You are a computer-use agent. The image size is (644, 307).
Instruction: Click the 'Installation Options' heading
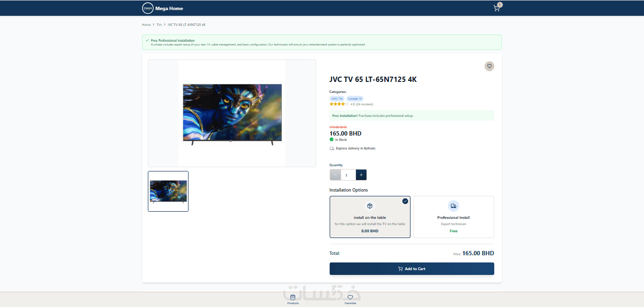349,190
